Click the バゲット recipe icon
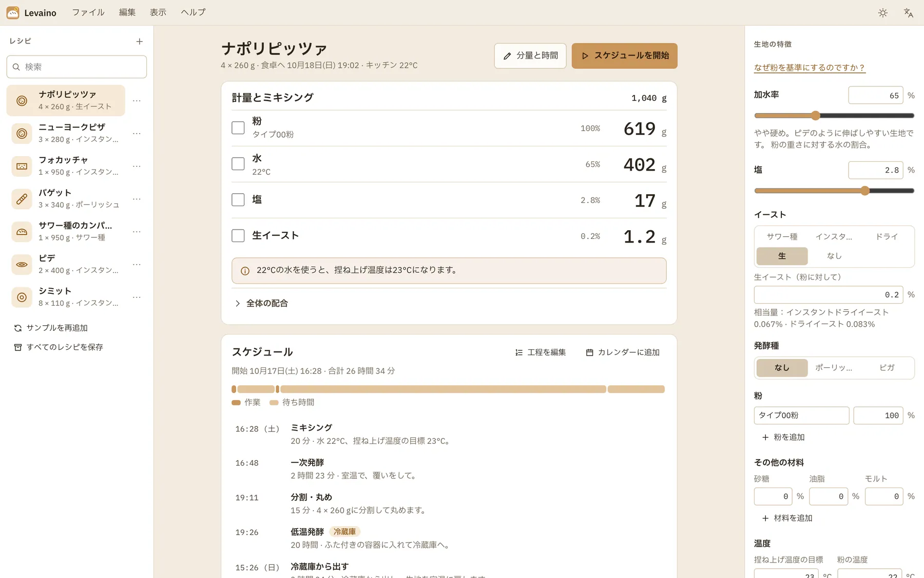The width and height of the screenshot is (924, 578). (x=22, y=199)
